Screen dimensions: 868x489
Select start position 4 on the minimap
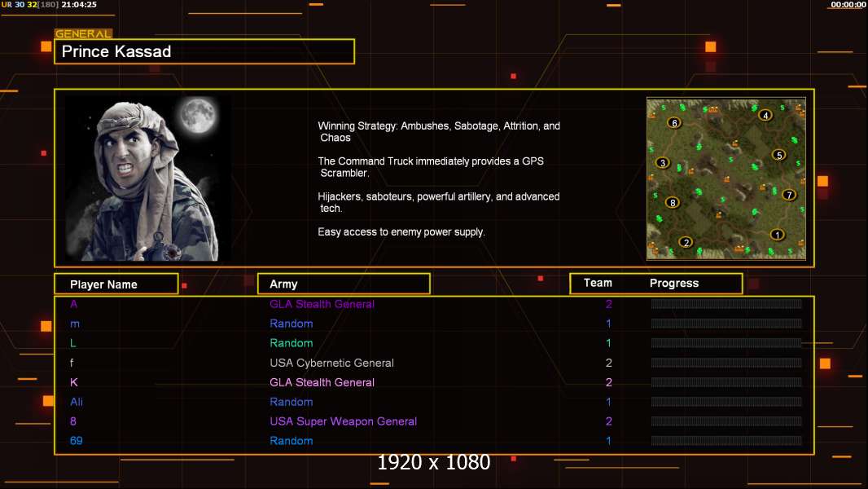765,115
